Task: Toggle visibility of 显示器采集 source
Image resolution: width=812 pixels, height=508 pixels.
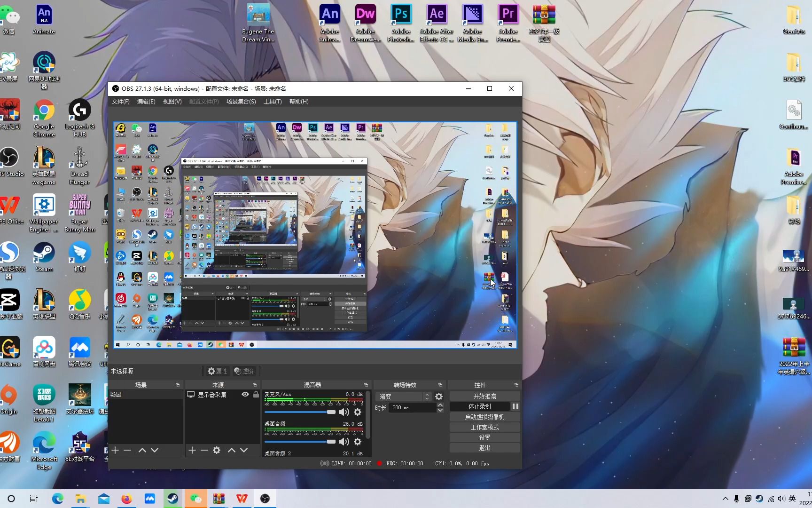Action: click(x=245, y=395)
